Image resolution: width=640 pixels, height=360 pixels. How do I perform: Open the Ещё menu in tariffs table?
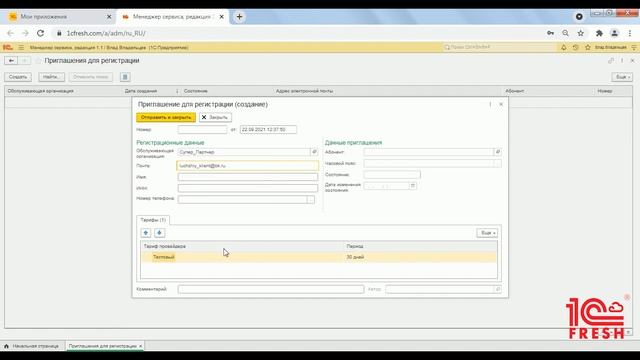click(487, 233)
